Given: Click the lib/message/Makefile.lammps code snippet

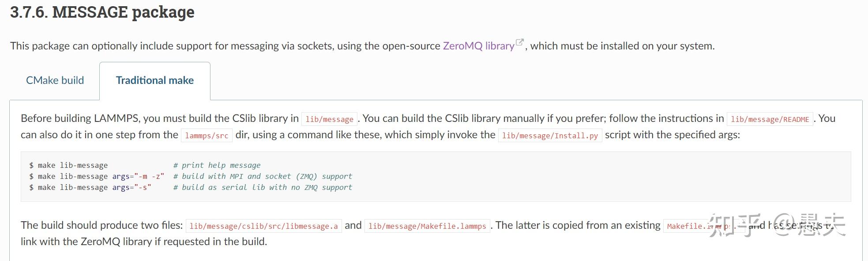Looking at the screenshot, I should (x=427, y=226).
